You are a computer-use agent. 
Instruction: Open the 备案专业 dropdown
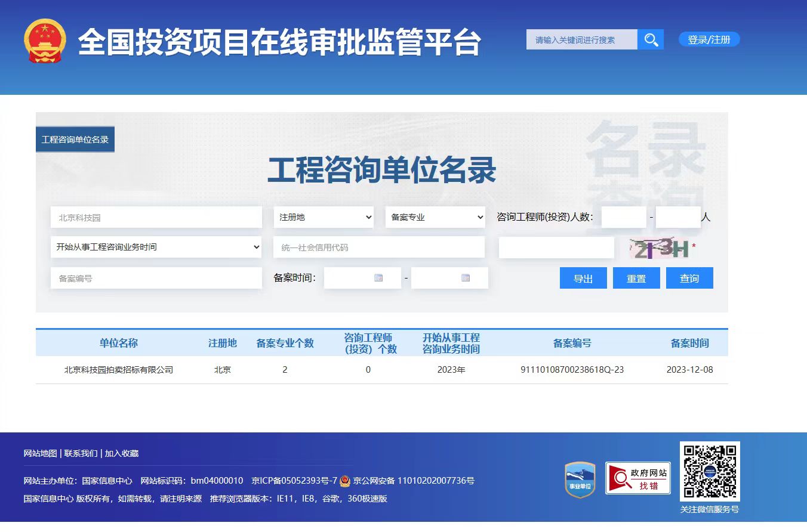point(435,218)
